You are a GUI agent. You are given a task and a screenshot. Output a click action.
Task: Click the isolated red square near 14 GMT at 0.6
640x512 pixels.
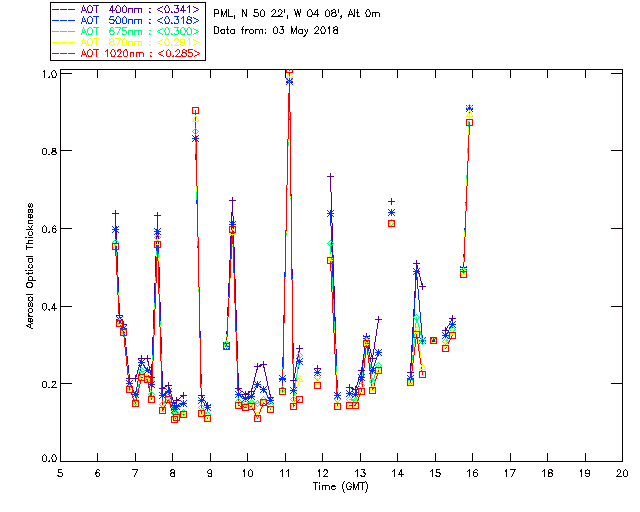click(391, 223)
